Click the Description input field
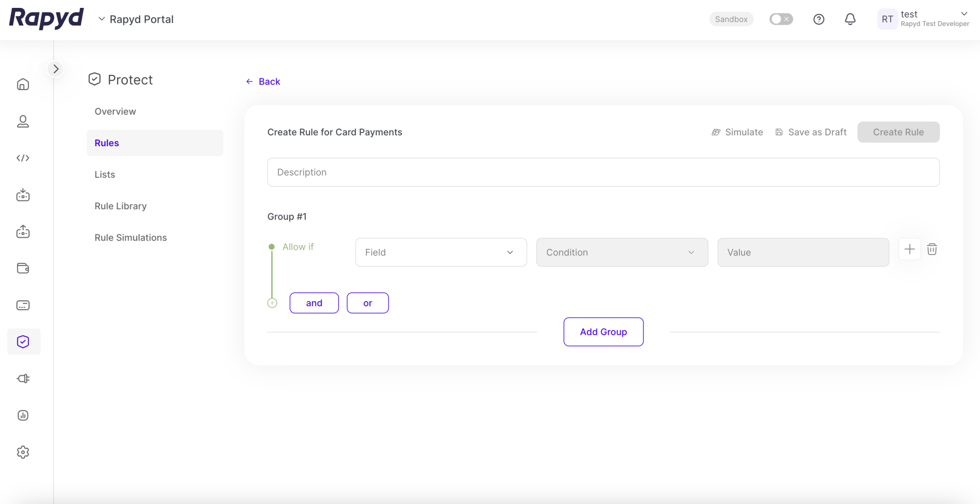Viewport: 980px width, 504px height. click(603, 172)
